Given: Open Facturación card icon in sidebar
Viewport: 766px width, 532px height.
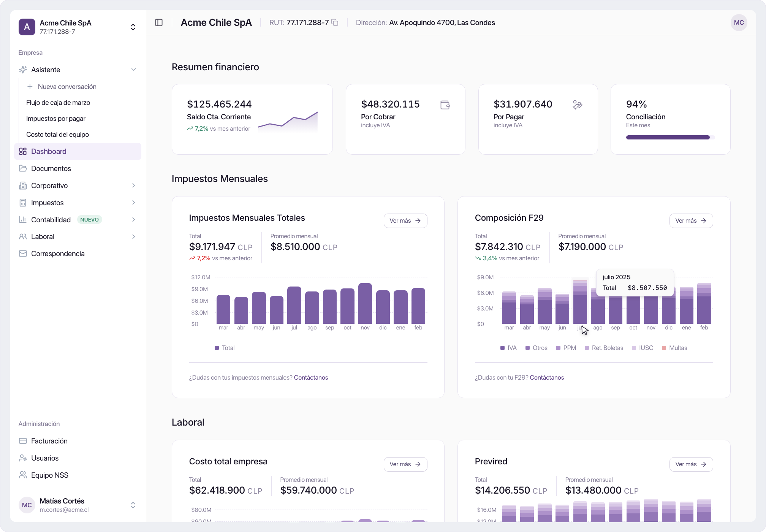Looking at the screenshot, I should (23, 441).
